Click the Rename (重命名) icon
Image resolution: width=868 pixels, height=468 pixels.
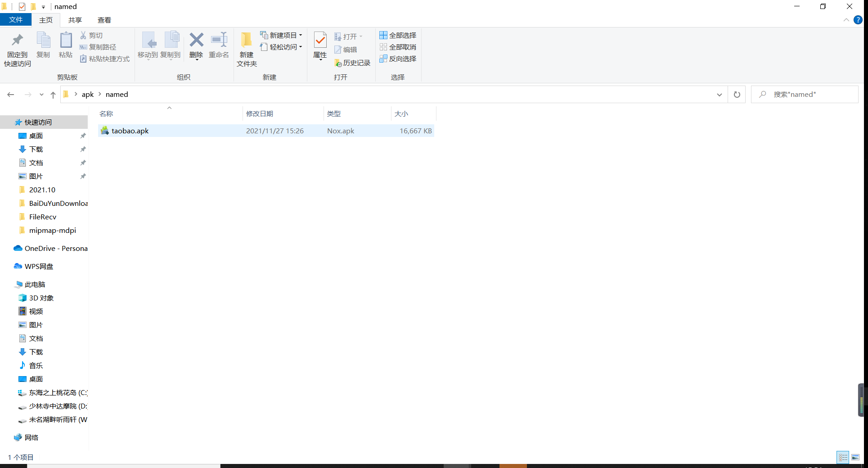pos(219,40)
